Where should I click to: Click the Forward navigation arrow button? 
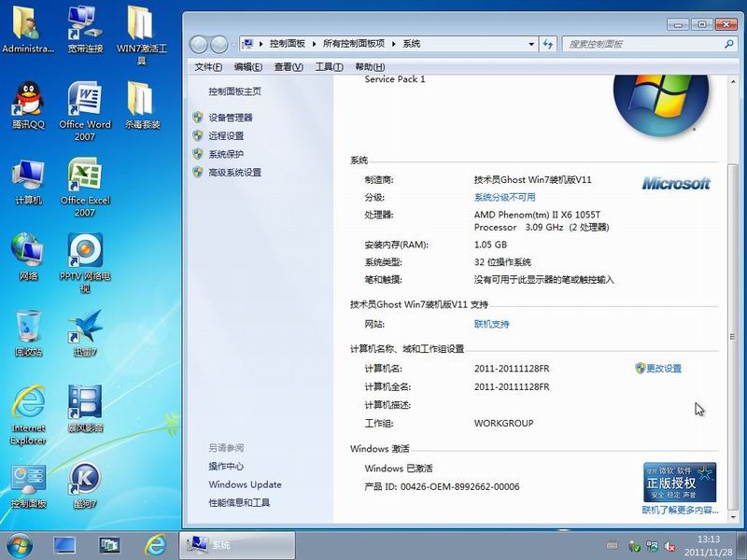coord(218,44)
